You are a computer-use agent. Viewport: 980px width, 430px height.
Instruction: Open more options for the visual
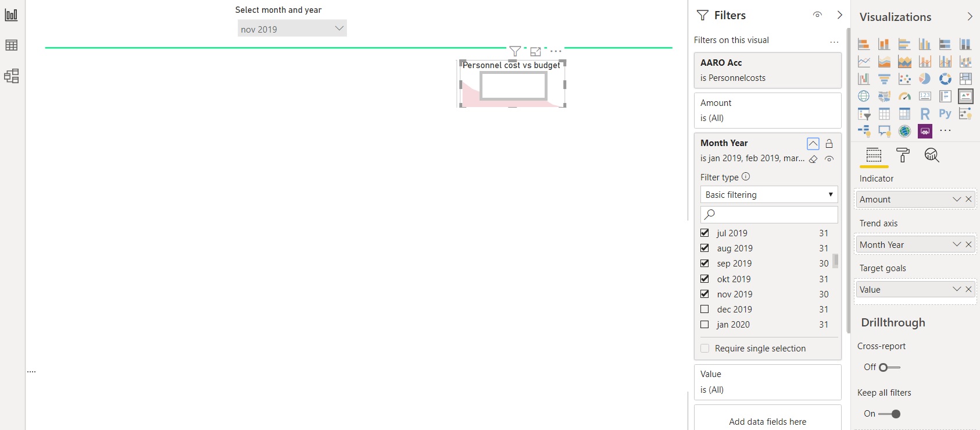pyautogui.click(x=556, y=51)
